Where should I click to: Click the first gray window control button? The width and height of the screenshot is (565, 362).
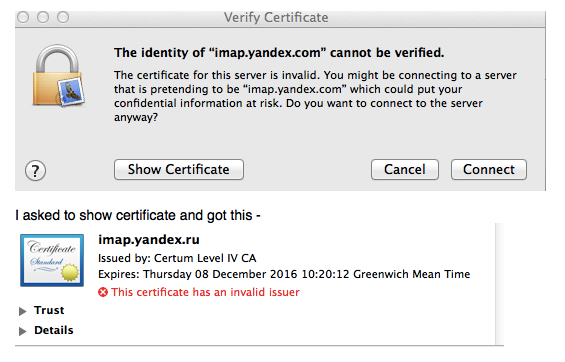[23, 17]
